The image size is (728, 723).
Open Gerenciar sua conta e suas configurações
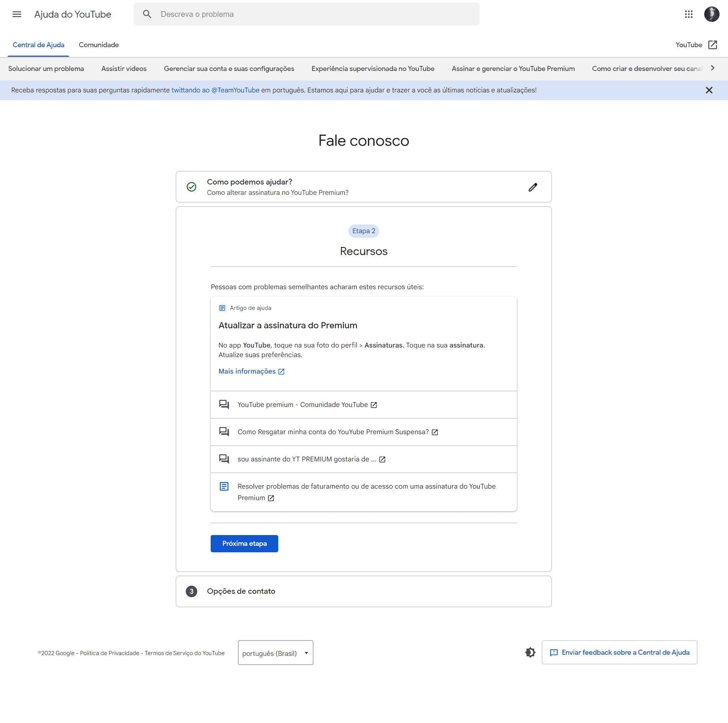click(229, 69)
